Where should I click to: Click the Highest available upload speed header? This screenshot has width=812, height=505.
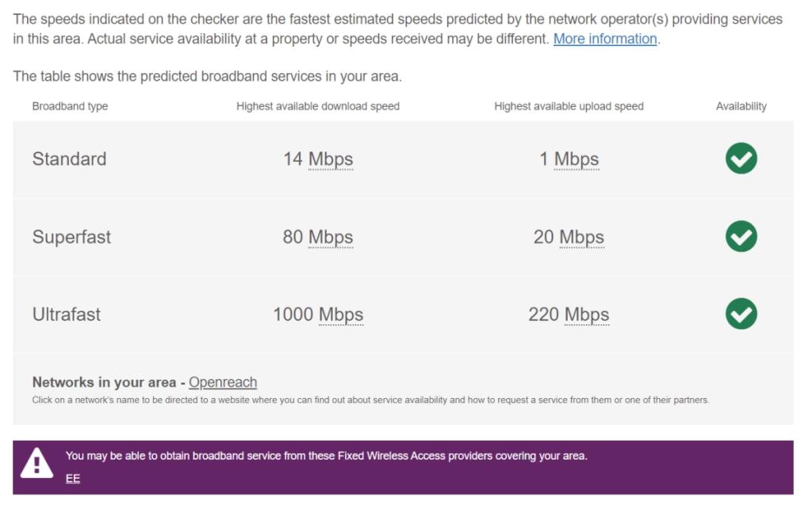pos(569,105)
